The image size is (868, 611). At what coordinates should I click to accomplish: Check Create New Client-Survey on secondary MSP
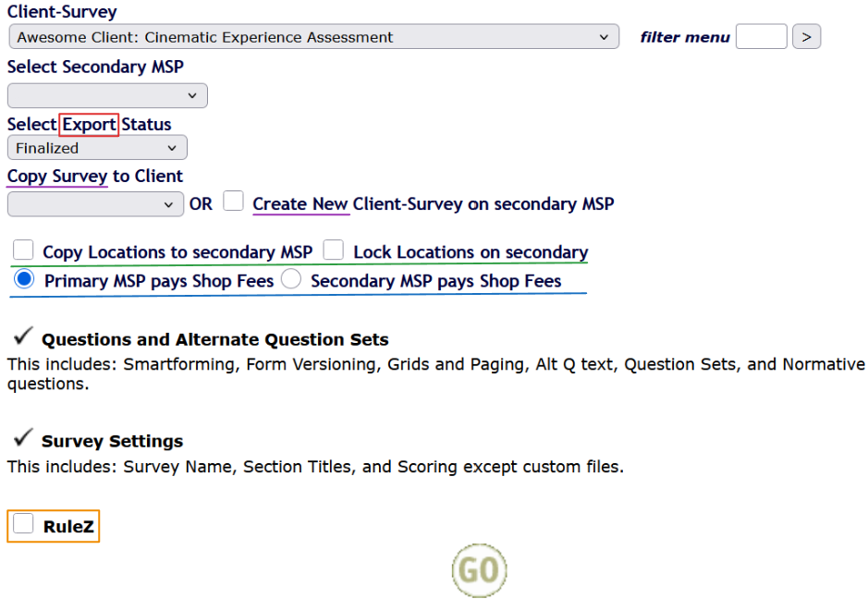click(x=233, y=201)
